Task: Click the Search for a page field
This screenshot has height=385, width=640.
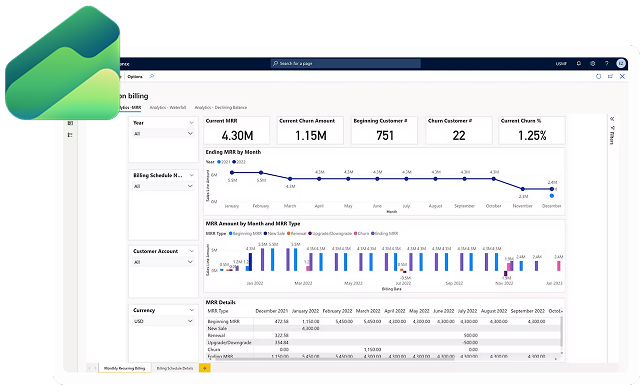Action: (x=346, y=63)
